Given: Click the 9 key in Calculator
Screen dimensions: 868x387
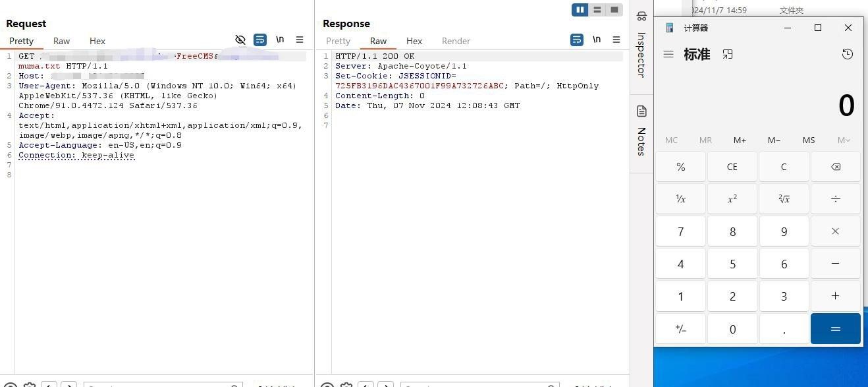Looking at the screenshot, I should coord(784,231).
